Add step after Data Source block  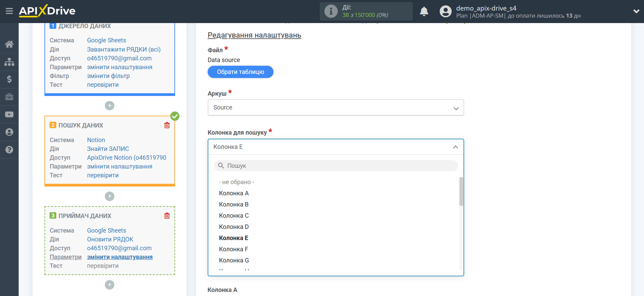pos(110,106)
